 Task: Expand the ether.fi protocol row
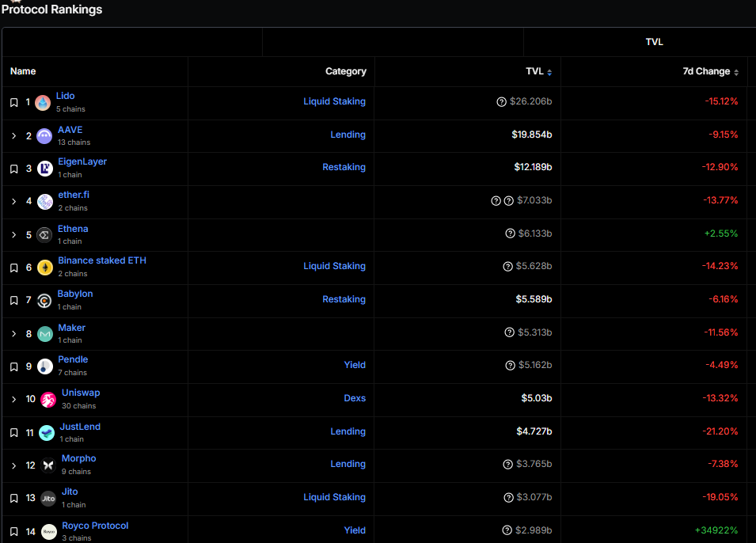coord(13,202)
